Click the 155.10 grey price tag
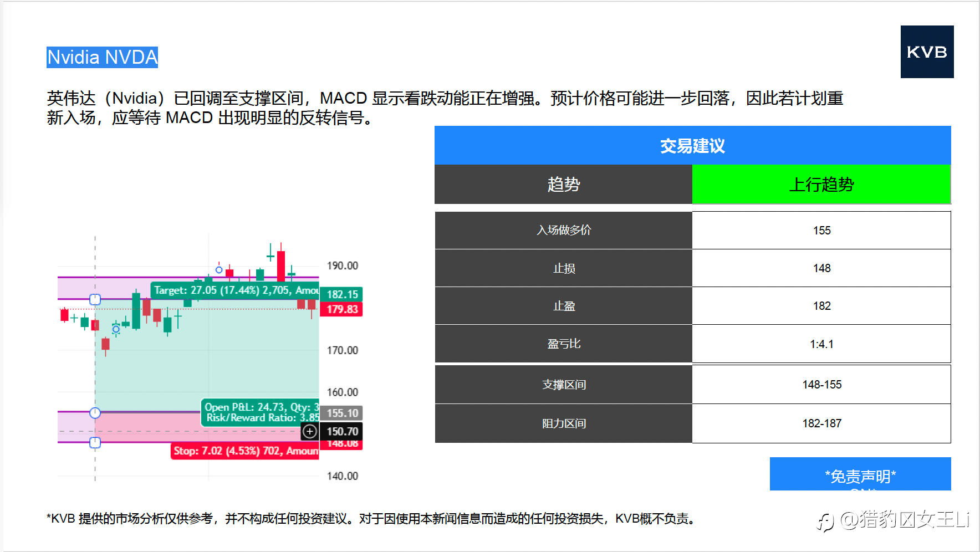The image size is (980, 552). 341,413
